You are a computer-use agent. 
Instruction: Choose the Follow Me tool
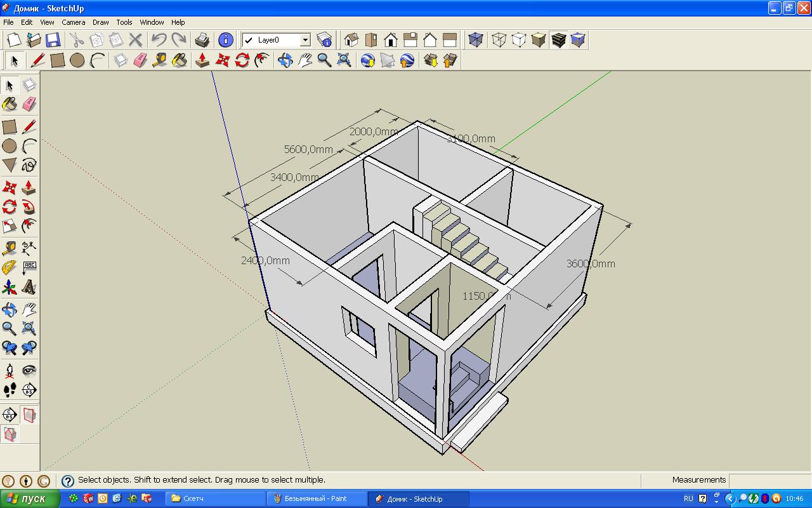point(29,207)
